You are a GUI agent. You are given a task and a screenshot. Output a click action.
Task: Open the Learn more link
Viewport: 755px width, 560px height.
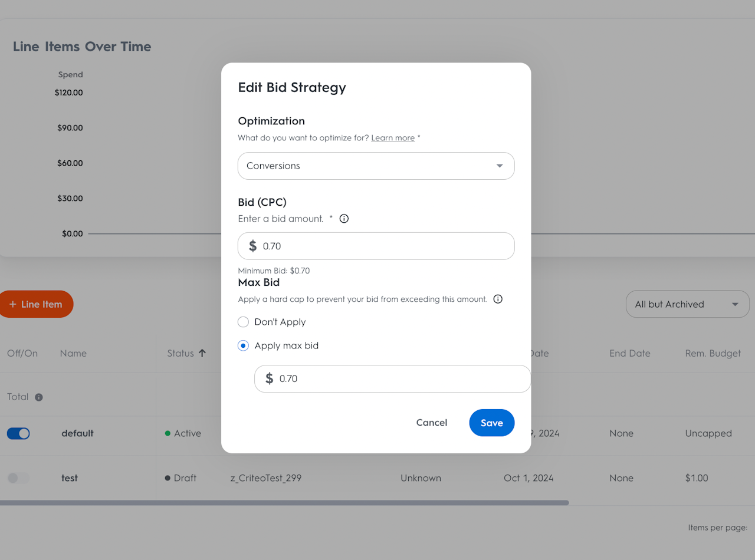point(393,138)
